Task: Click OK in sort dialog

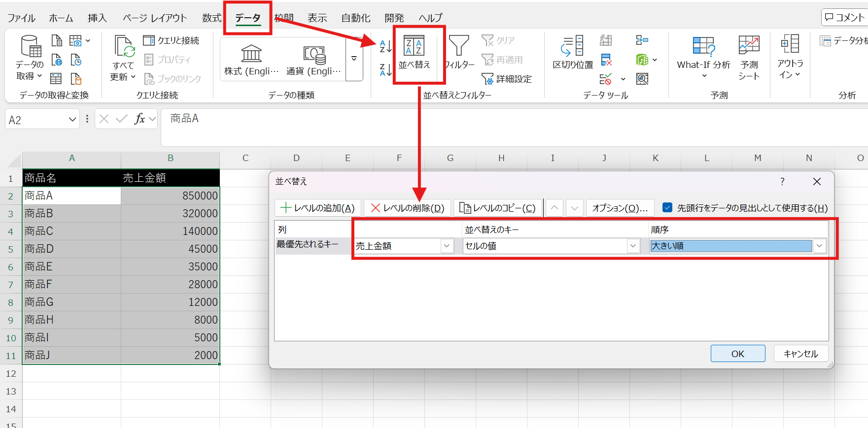Action: (x=738, y=354)
